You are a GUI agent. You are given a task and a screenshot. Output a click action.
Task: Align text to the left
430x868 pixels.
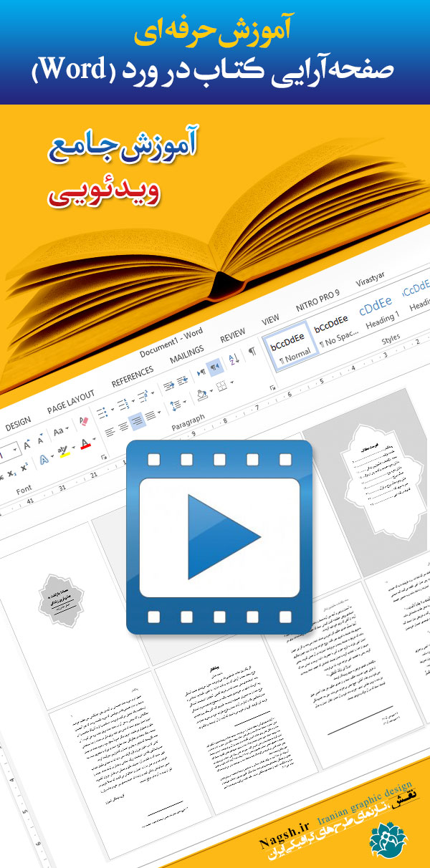click(110, 430)
